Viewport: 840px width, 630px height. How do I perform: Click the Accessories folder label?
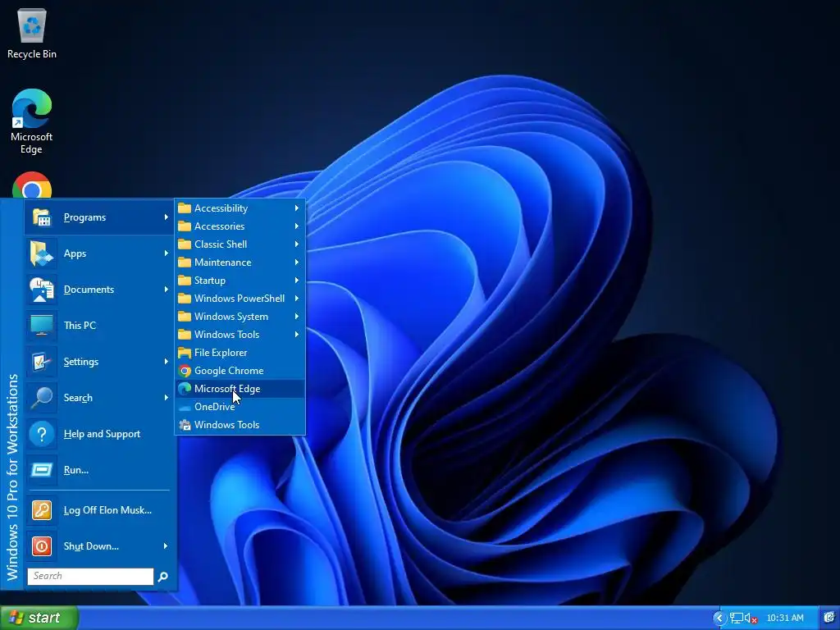click(x=220, y=226)
